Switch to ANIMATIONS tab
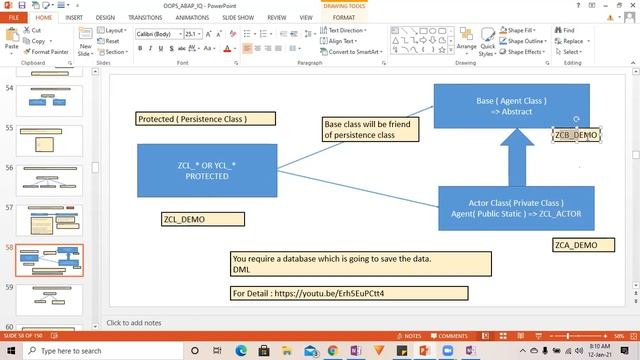Image resolution: width=640 pixels, height=360 pixels. coord(192,18)
